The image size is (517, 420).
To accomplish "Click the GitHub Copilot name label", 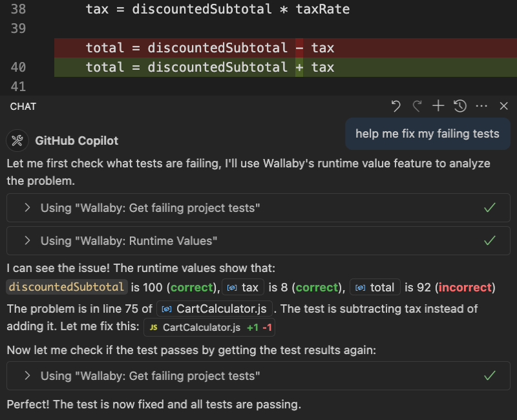I will 76,141.
